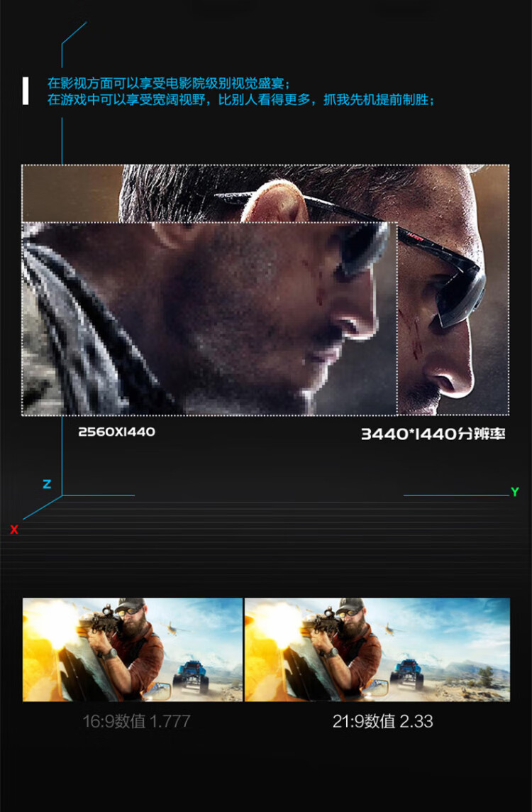Click the helicopter in the 16:9 image
532x812 pixels.
coord(171,627)
